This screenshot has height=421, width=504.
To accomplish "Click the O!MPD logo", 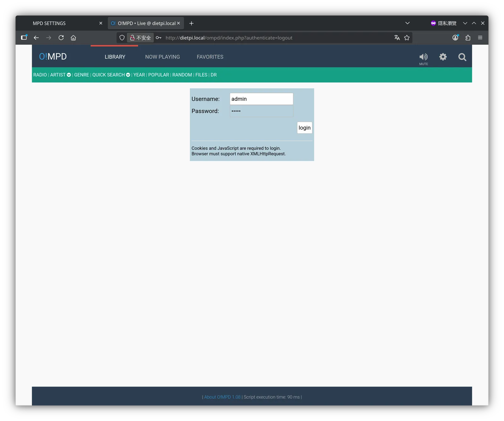I will pos(53,57).
